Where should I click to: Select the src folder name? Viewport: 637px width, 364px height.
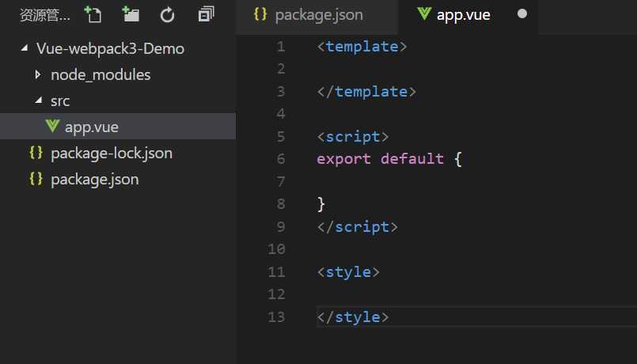tap(60, 101)
